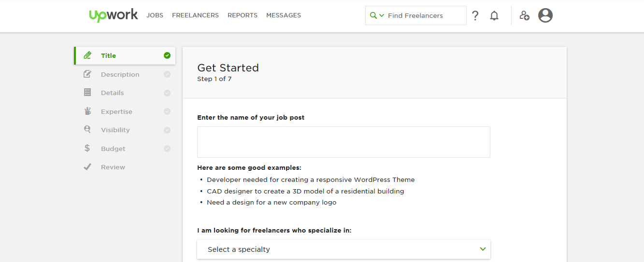Click the Budget dollar sign icon
This screenshot has height=262, width=644.
click(x=87, y=149)
